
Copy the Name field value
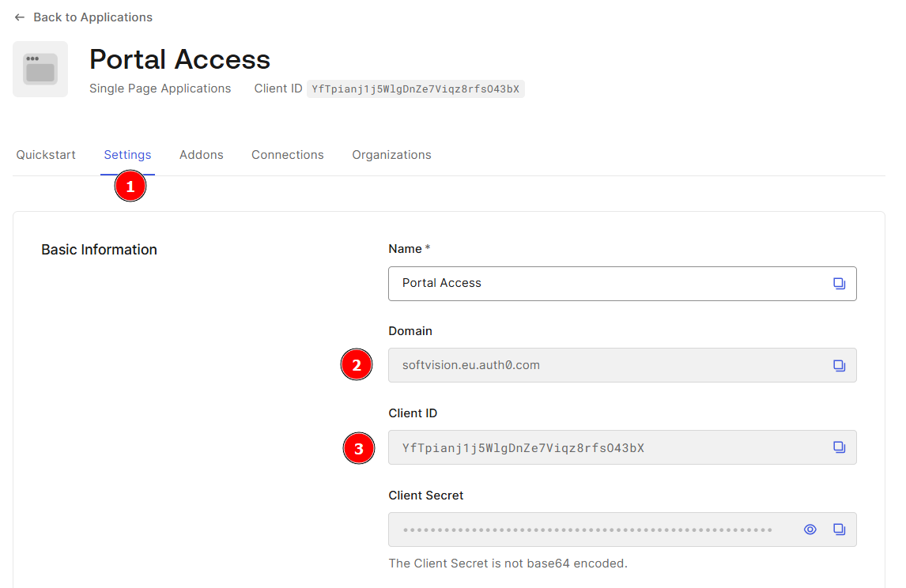(839, 284)
